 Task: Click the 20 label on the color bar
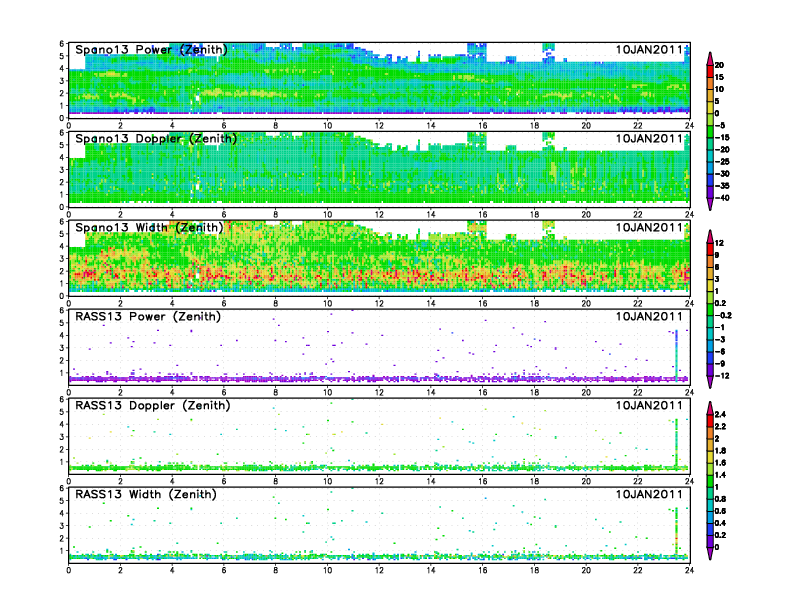click(x=719, y=65)
